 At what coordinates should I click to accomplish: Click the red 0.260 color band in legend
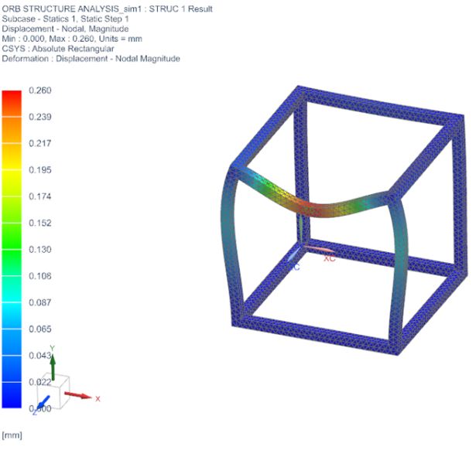click(x=12, y=104)
